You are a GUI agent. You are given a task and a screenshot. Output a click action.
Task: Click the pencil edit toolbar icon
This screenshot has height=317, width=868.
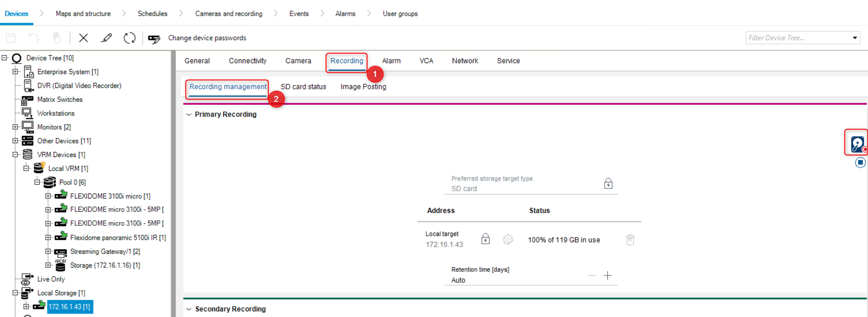(x=107, y=38)
